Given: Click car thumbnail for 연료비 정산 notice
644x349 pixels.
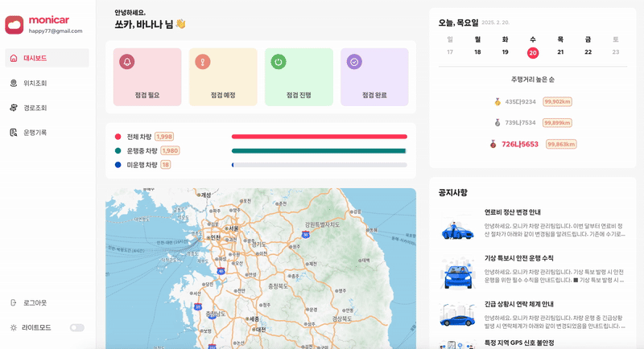Looking at the screenshot, I should (x=457, y=231).
